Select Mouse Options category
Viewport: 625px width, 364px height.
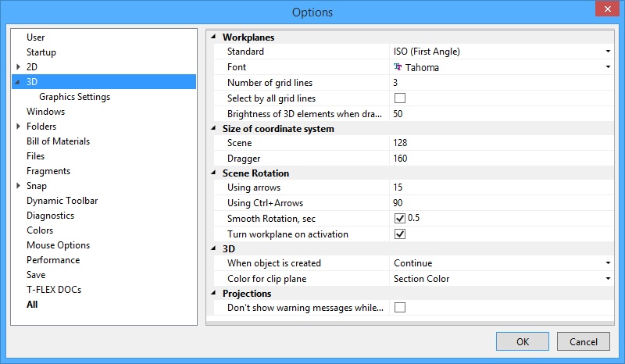click(x=58, y=245)
